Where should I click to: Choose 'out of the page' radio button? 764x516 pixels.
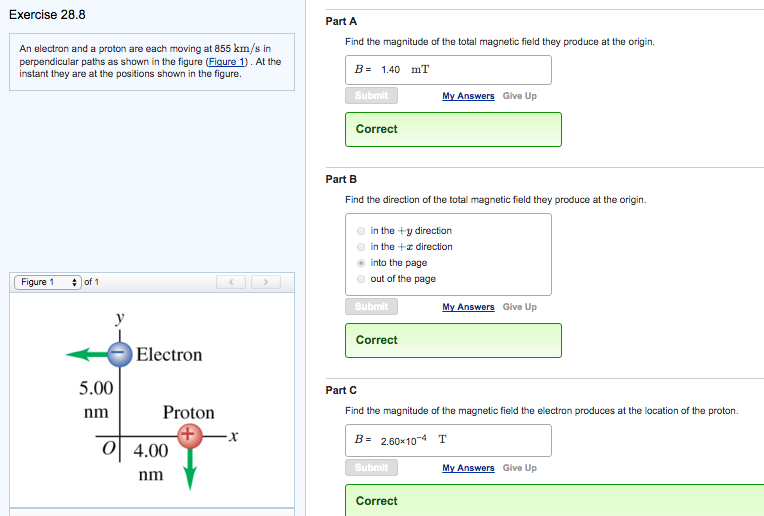(x=361, y=279)
